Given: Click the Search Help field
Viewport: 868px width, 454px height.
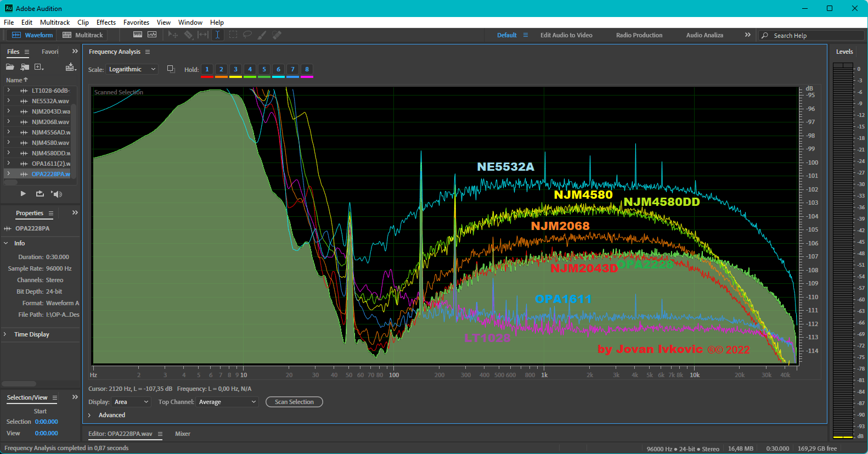Looking at the screenshot, I should coord(812,36).
